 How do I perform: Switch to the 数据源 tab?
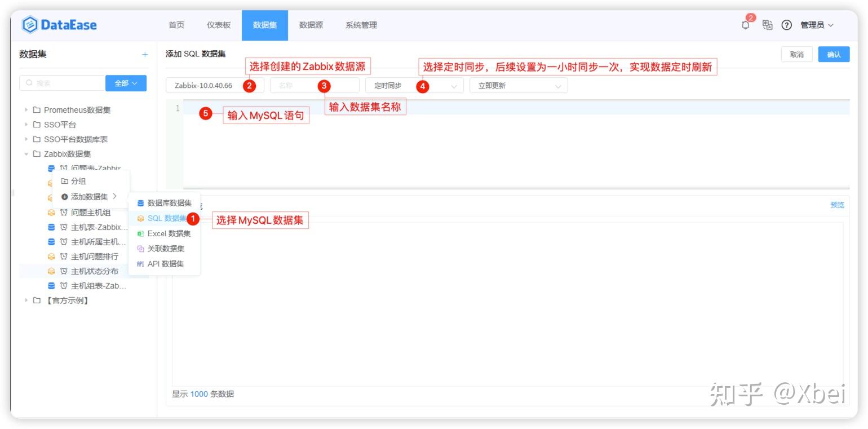[311, 25]
